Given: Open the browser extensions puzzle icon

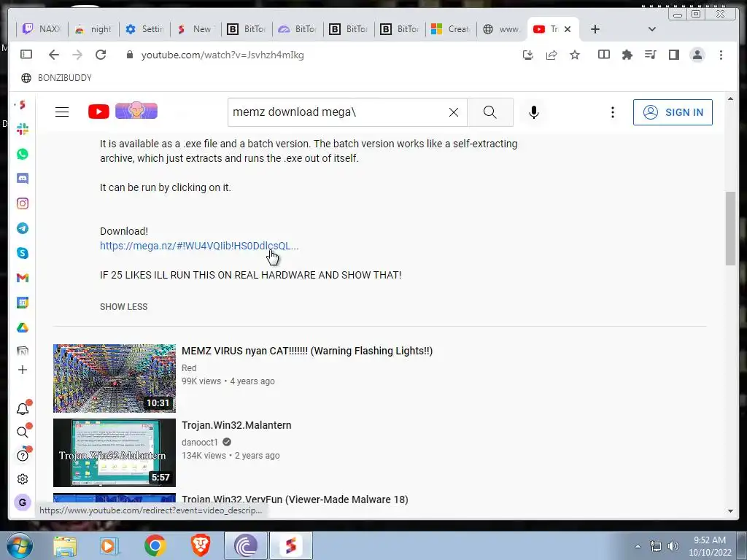Looking at the screenshot, I should [627, 55].
